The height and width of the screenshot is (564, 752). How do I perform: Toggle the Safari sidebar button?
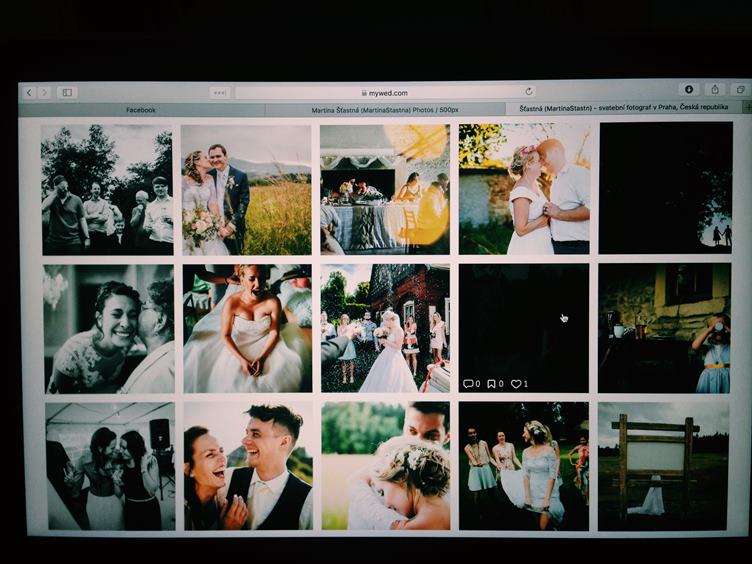click(67, 93)
